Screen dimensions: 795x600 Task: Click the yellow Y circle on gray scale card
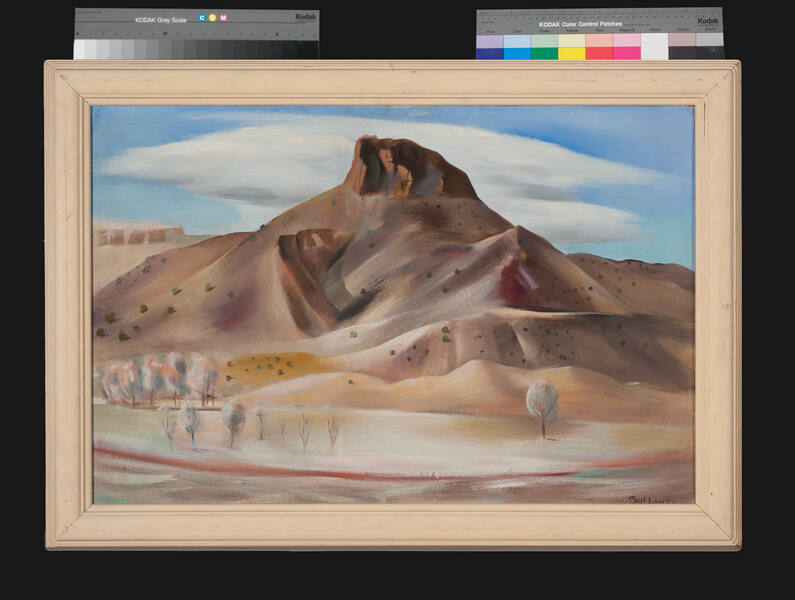tap(212, 18)
